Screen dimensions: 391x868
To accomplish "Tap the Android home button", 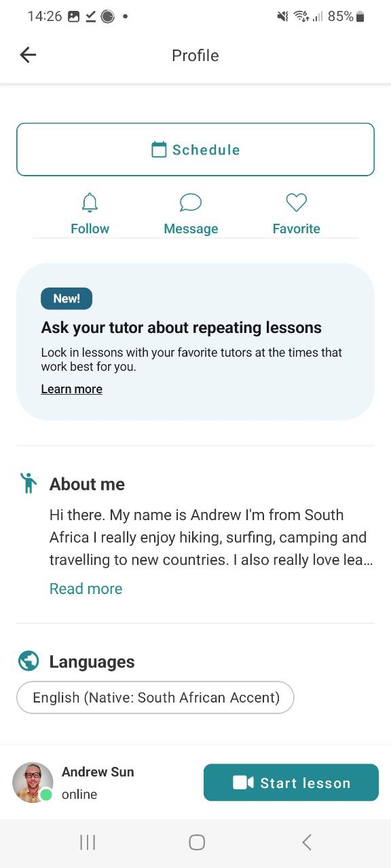I will pyautogui.click(x=197, y=842).
